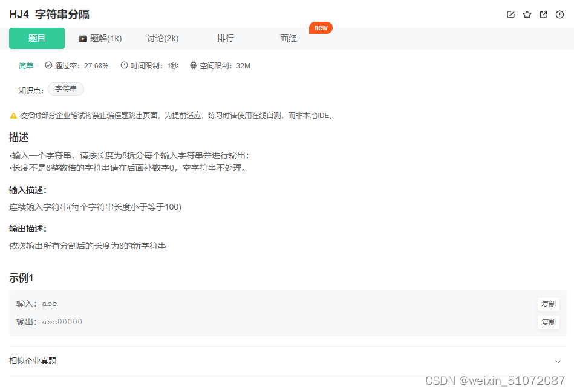Switch to the 讨论(2k) tab
This screenshot has height=392, width=574.
tap(163, 38)
